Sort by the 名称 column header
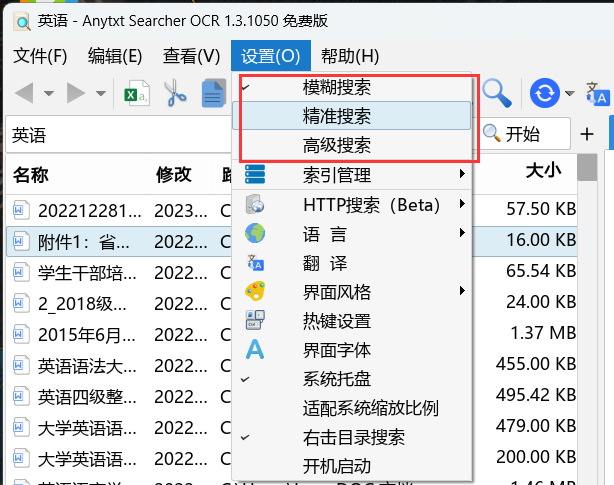The image size is (614, 485). coord(31,175)
